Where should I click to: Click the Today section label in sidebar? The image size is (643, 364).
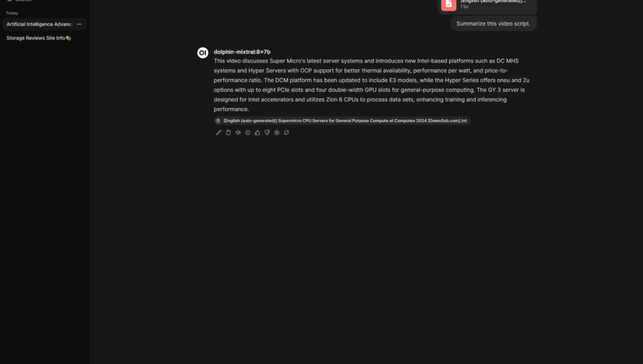click(x=12, y=13)
